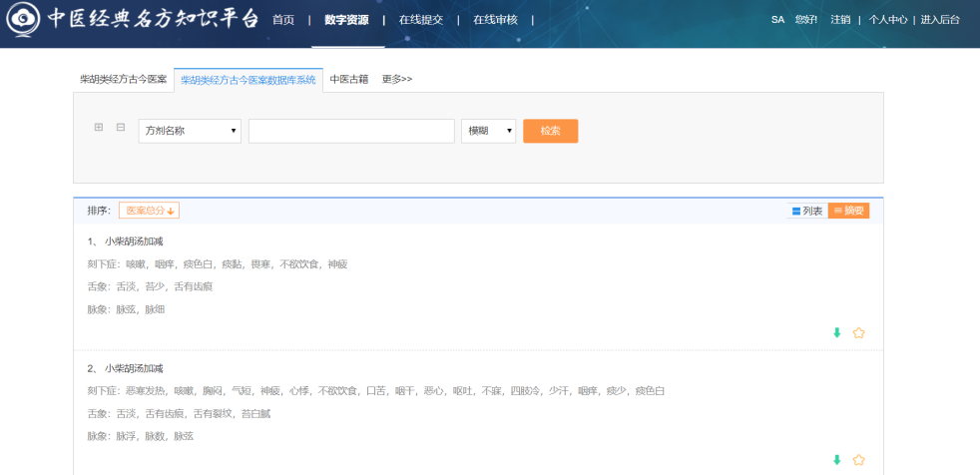The image size is (980, 475).
Task: Open the 个人中心 link
Action: click(888, 20)
